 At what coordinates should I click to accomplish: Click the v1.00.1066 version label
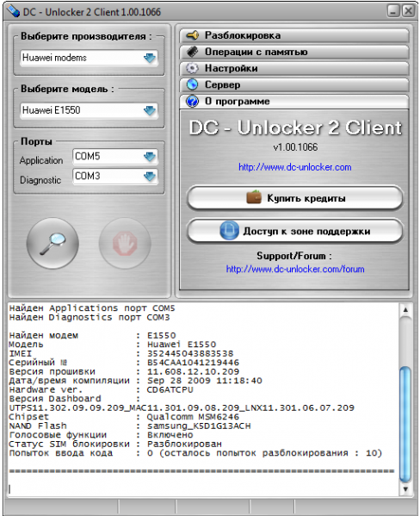coord(295,147)
